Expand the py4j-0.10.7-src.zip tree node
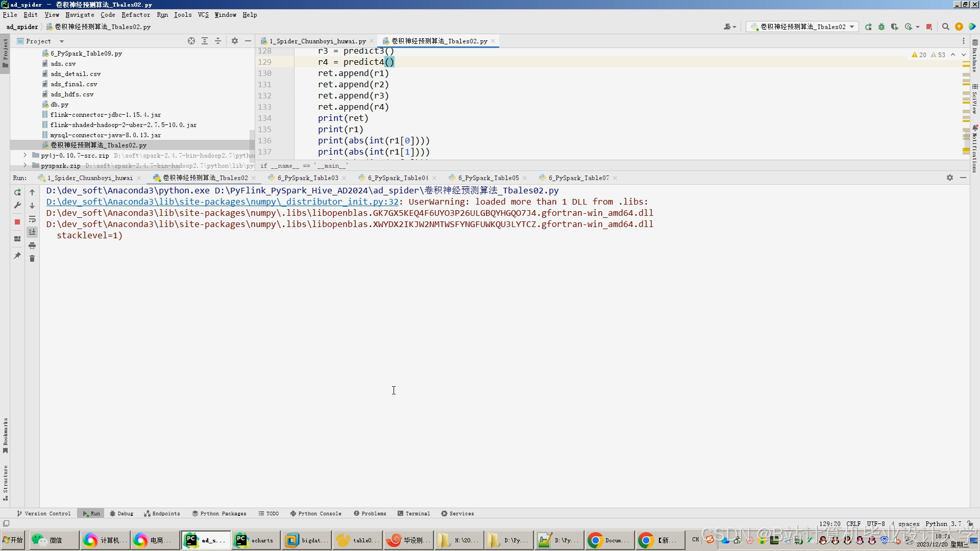This screenshot has width=980, height=551. click(25, 155)
